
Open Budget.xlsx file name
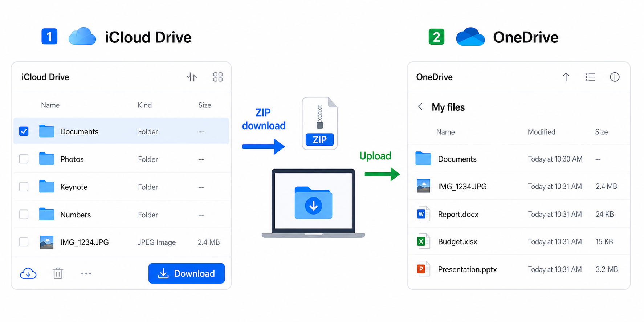click(x=457, y=242)
